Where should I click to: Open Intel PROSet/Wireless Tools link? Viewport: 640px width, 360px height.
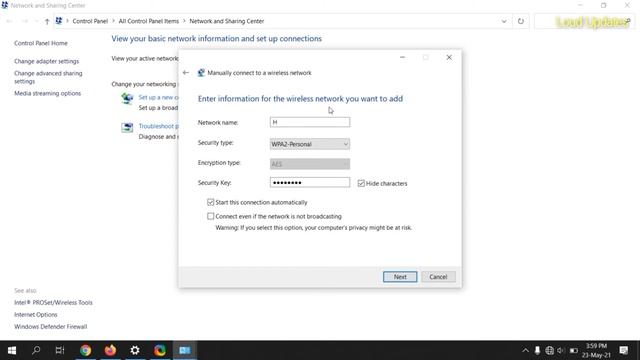coord(53,302)
